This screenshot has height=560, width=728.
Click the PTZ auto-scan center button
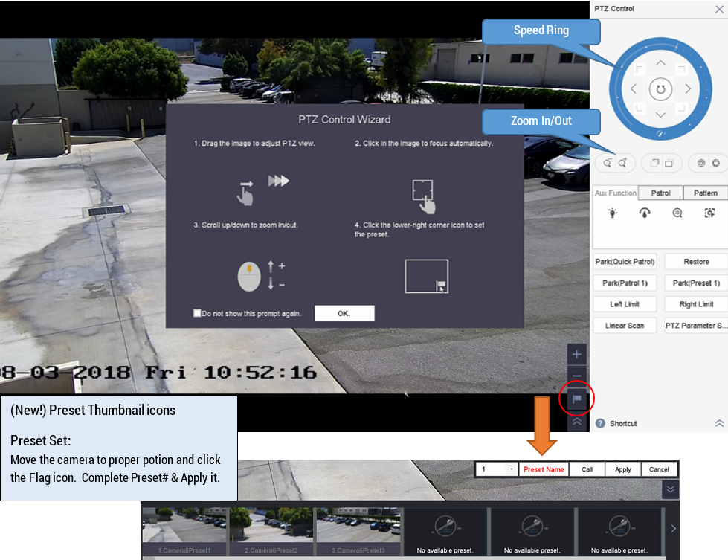pyautogui.click(x=660, y=89)
